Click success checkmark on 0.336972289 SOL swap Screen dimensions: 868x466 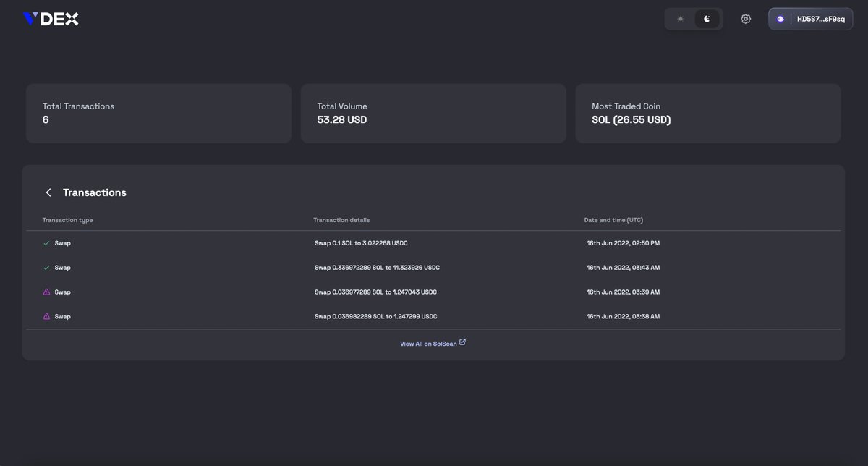click(x=46, y=268)
